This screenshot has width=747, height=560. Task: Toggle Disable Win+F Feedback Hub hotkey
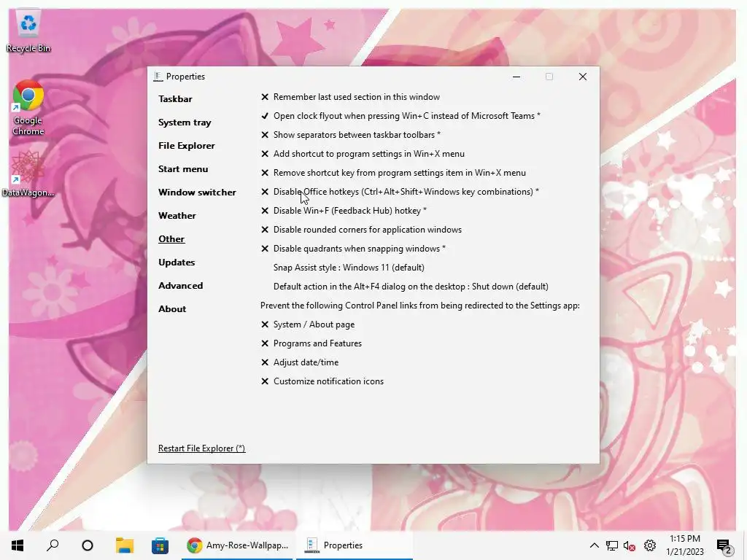pyautogui.click(x=343, y=211)
